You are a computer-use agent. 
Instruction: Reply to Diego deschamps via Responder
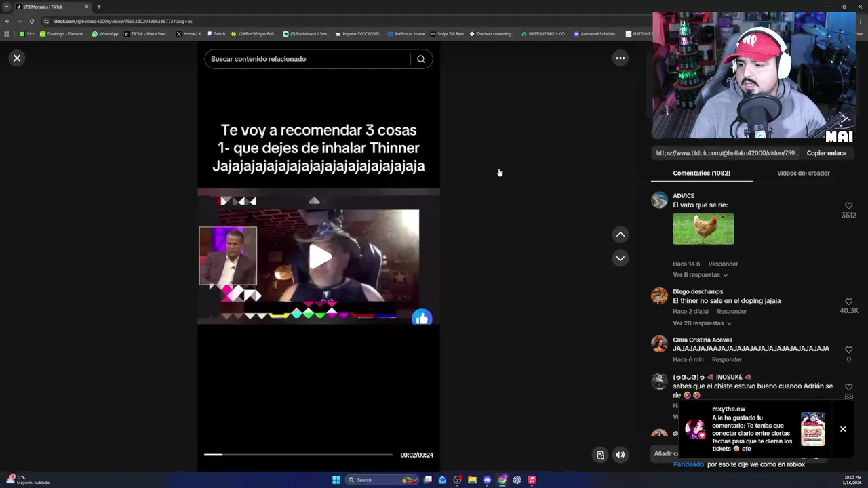tap(732, 311)
